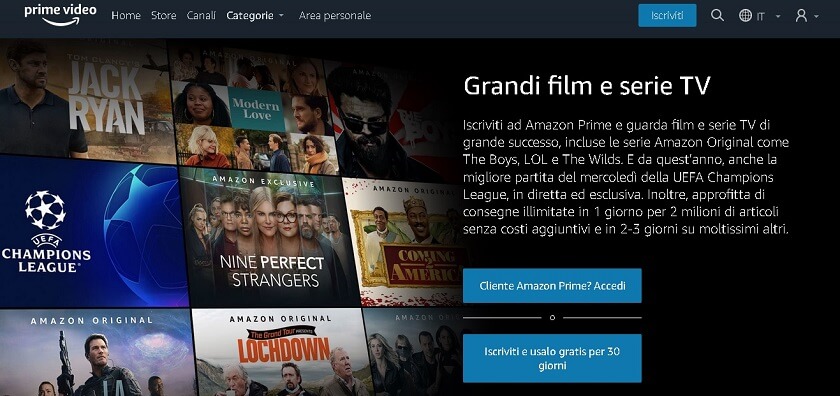Expand the profile menu arrow
The width and height of the screenshot is (840, 396).
click(x=816, y=16)
